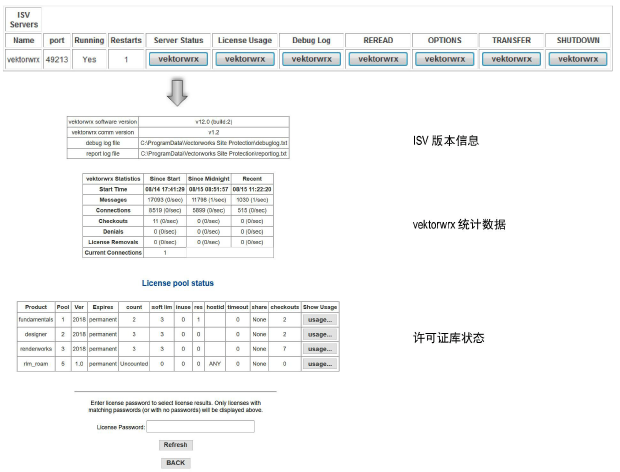
Task: Click the vektorwrx button under Server Status
Action: (179, 59)
